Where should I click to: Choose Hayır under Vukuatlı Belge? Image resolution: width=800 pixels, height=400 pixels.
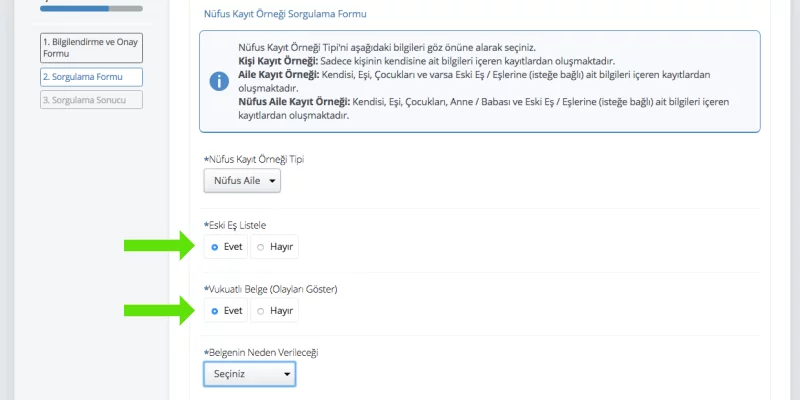click(274, 311)
